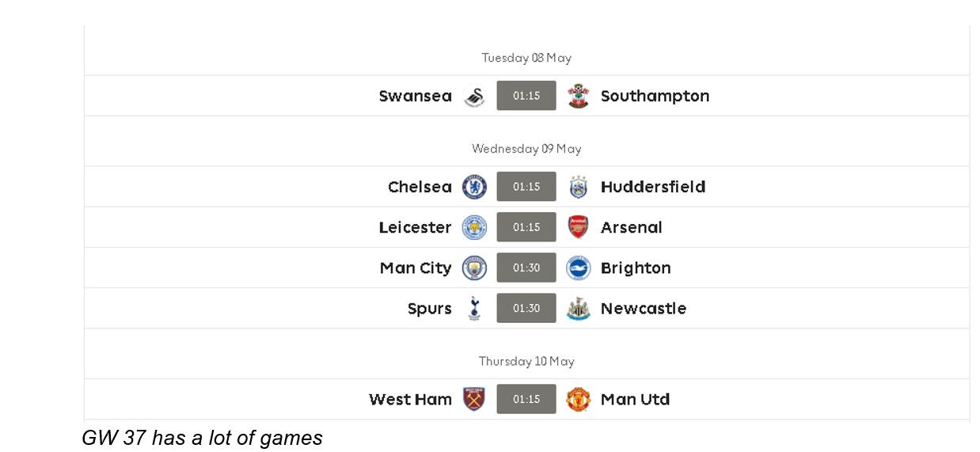Click the Wednesday 09 May date header

(526, 149)
